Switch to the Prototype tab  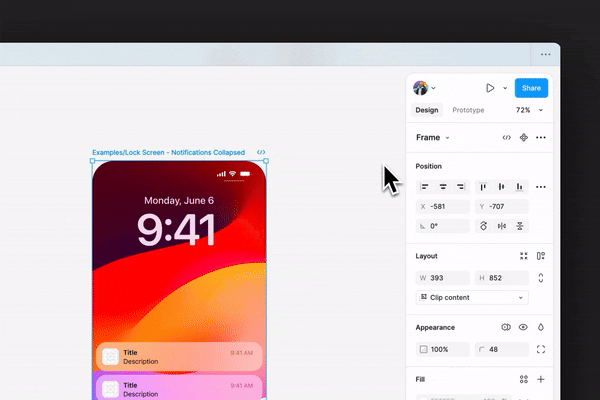(468, 110)
